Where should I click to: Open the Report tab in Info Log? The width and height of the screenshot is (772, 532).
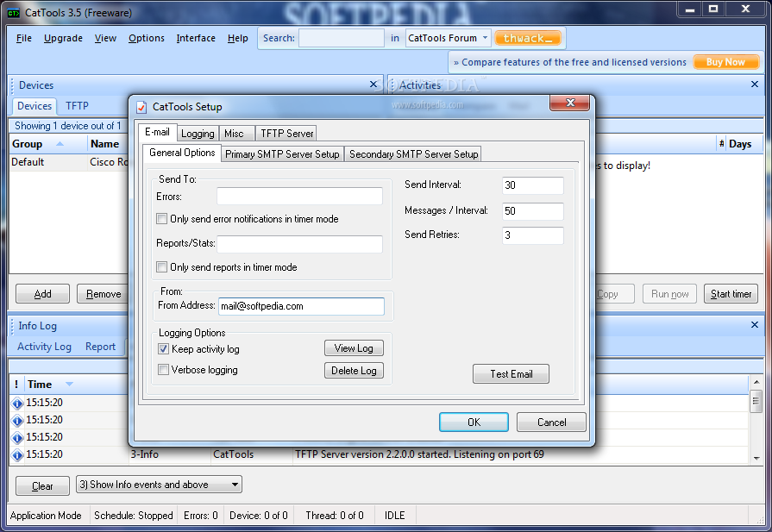click(100, 347)
